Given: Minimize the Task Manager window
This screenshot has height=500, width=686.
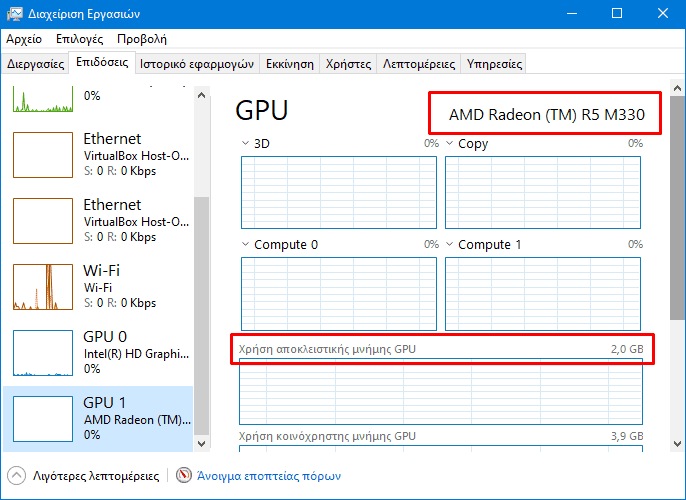Looking at the screenshot, I should (571, 14).
